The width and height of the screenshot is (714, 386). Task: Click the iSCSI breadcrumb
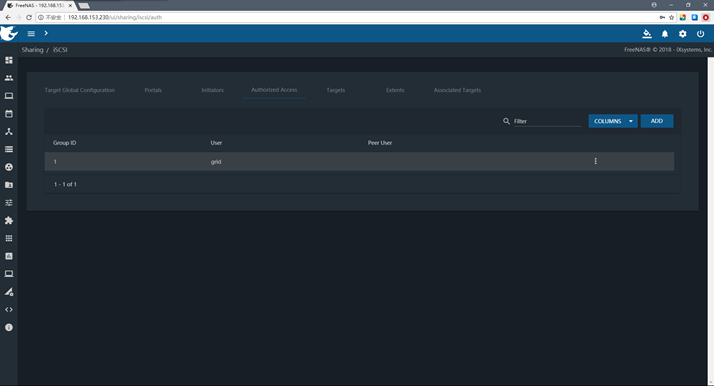[60, 50]
